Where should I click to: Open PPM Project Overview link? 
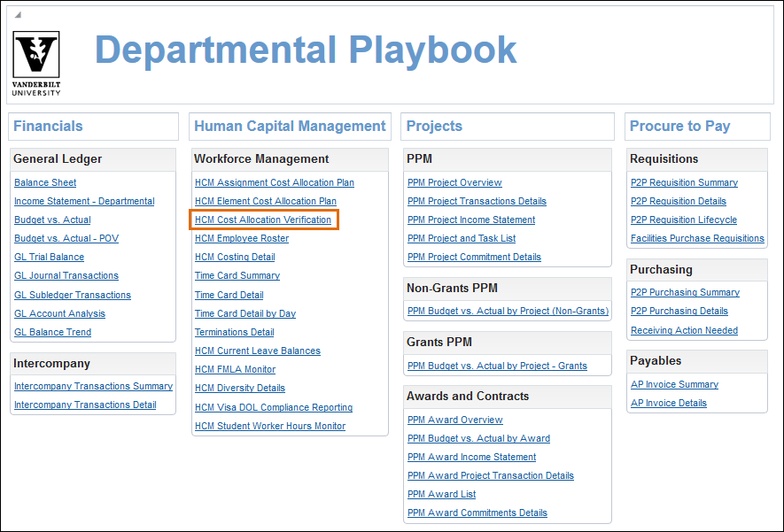[x=454, y=182]
